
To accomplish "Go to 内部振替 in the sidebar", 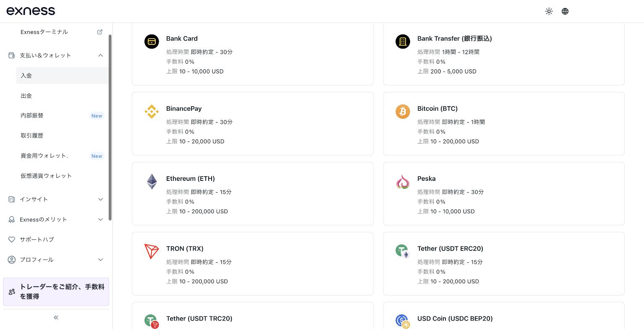I will pyautogui.click(x=32, y=115).
